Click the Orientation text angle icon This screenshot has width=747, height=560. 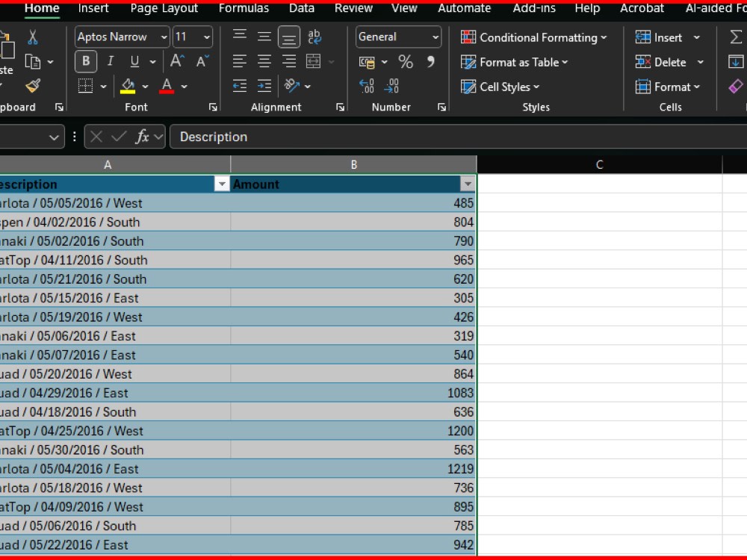pyautogui.click(x=291, y=86)
